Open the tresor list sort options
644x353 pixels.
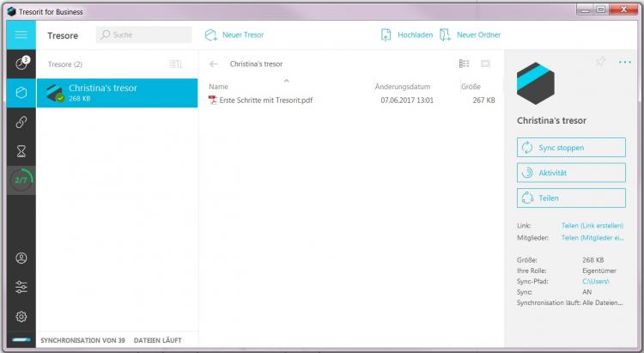[175, 64]
